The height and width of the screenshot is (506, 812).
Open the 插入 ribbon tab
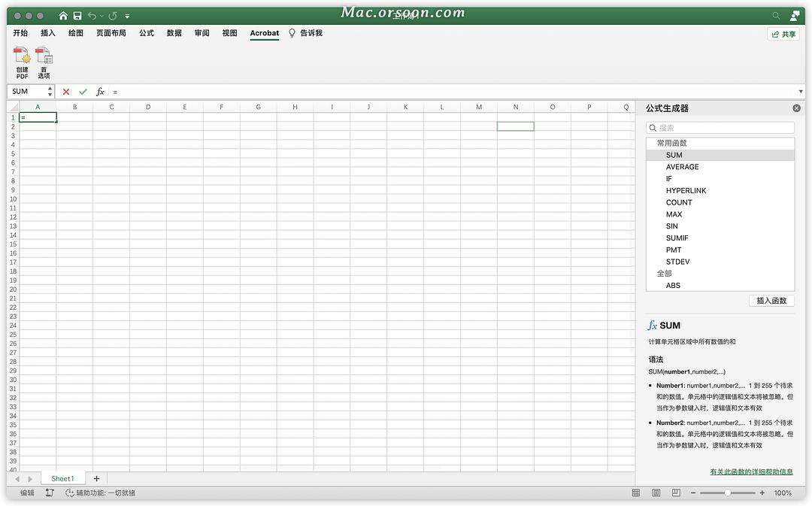pos(47,33)
